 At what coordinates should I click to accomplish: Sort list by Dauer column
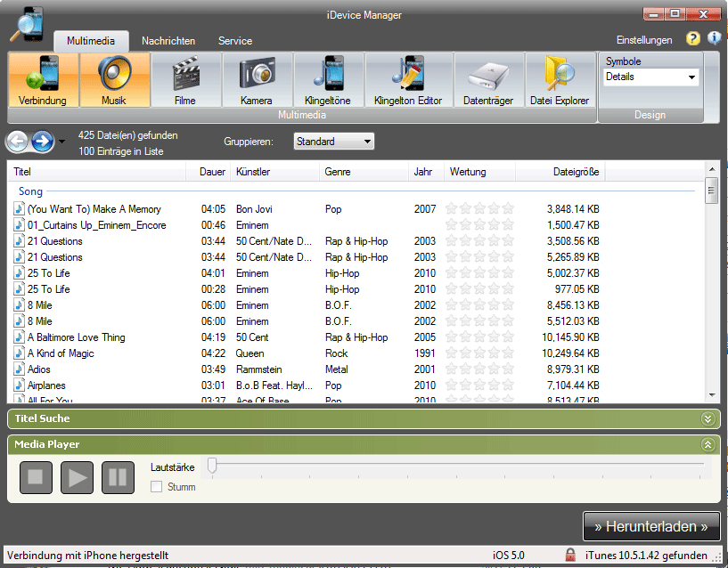pyautogui.click(x=209, y=172)
